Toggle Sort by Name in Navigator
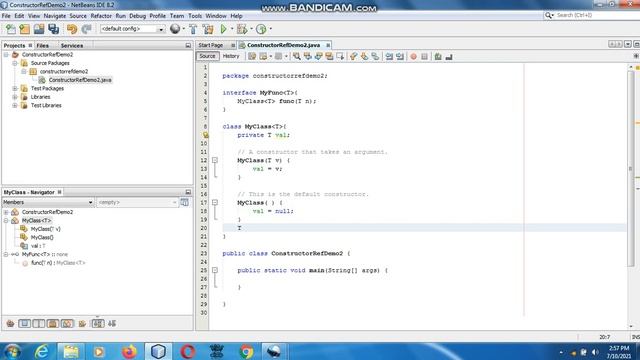This screenshot has width=640, height=360. (98, 324)
